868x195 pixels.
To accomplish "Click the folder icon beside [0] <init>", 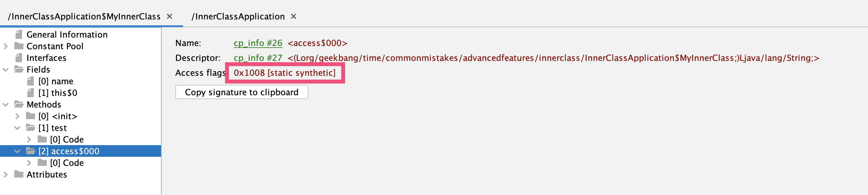I will 31,116.
